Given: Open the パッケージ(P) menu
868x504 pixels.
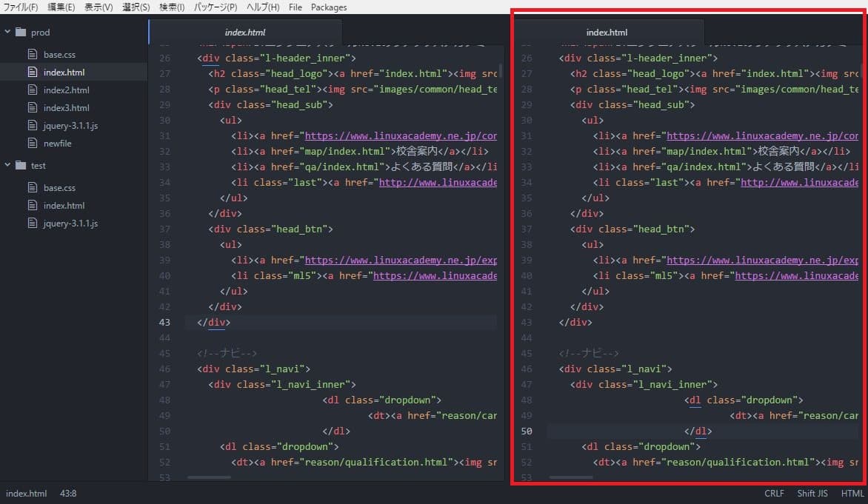Looking at the screenshot, I should click(x=216, y=7).
